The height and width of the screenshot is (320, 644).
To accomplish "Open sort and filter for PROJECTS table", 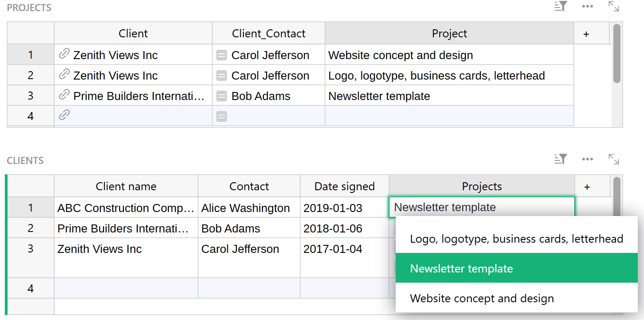I will click(x=561, y=6).
